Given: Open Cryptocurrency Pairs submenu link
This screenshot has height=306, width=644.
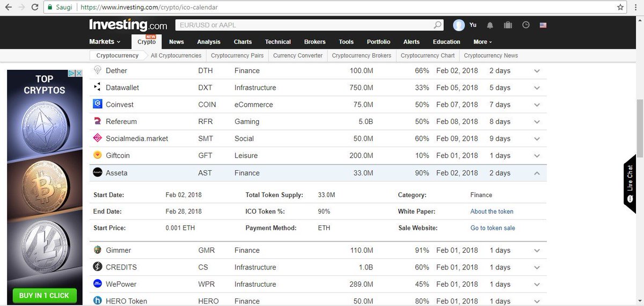Looking at the screenshot, I should (x=237, y=55).
